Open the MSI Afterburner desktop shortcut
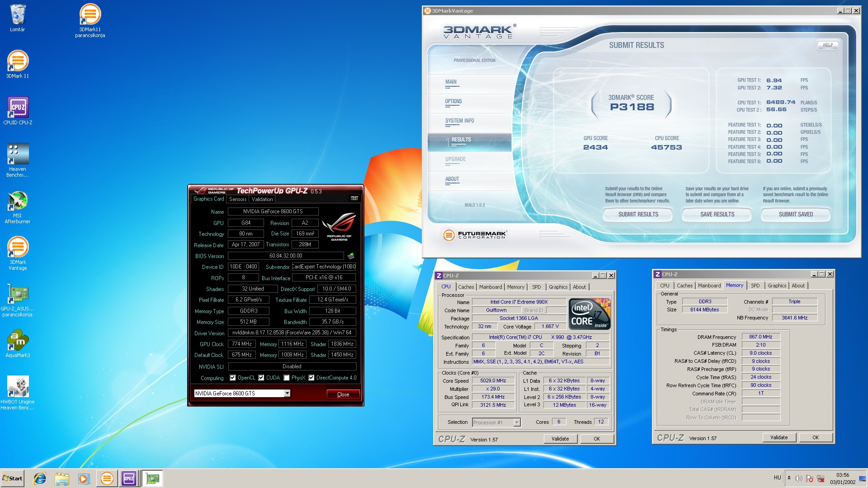The height and width of the screenshot is (488, 868). click(18, 207)
